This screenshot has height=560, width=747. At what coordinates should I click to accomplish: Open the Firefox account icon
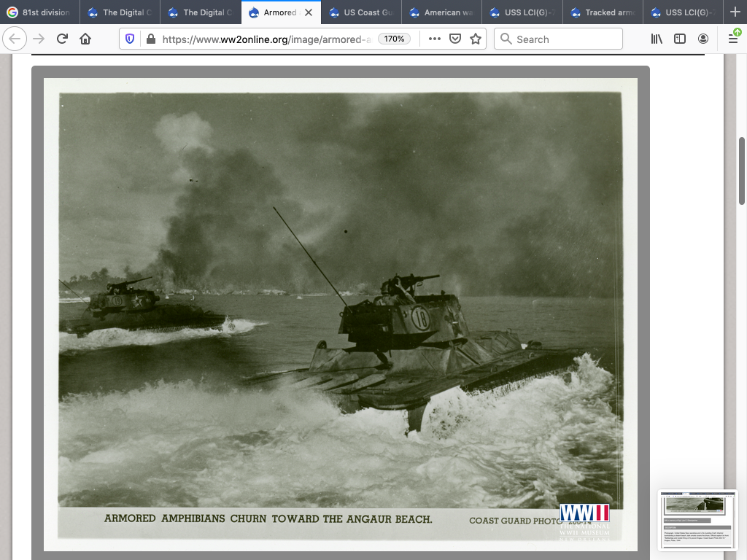click(x=703, y=39)
